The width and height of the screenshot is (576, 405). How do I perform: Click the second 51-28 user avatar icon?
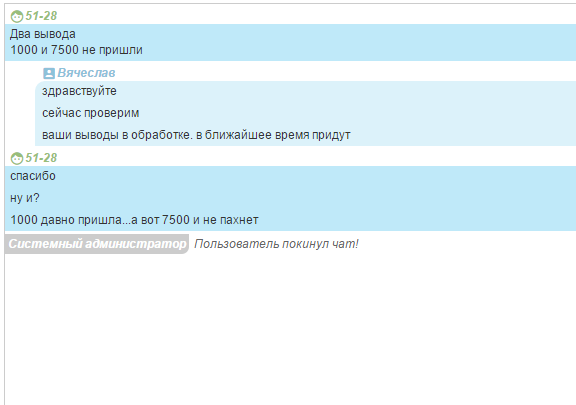pos(17,158)
